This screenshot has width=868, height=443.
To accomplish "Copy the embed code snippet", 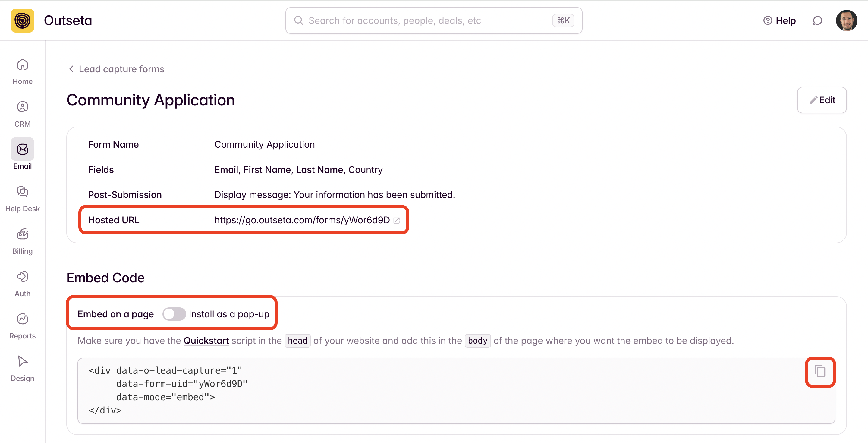I will [820, 372].
